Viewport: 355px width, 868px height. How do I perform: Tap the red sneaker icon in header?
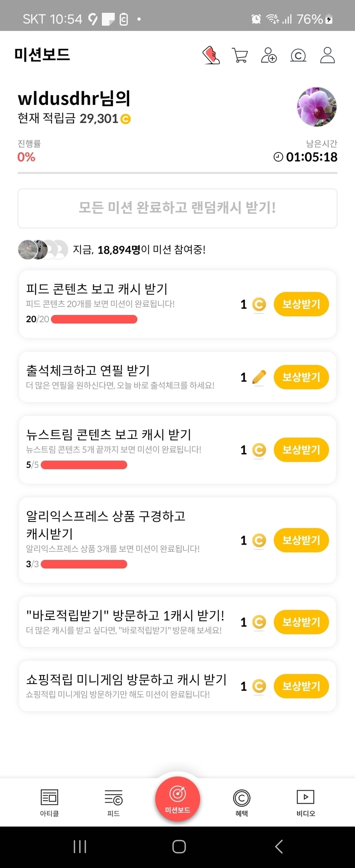click(211, 55)
